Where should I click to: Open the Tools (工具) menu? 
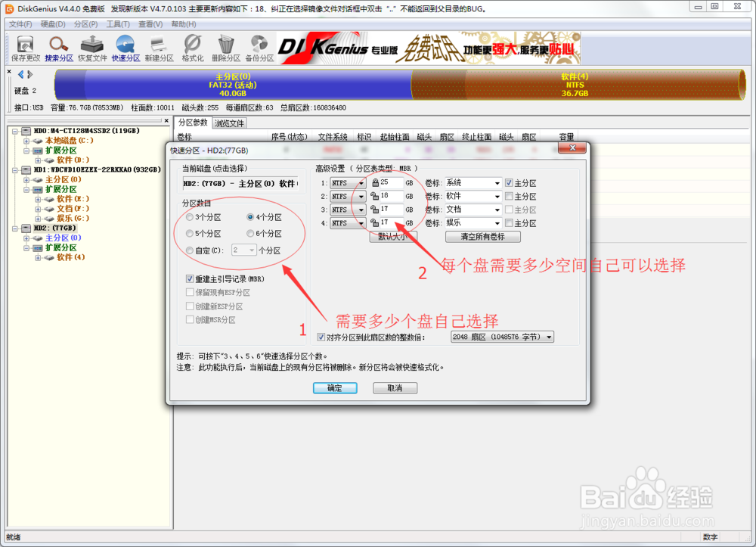coord(118,24)
